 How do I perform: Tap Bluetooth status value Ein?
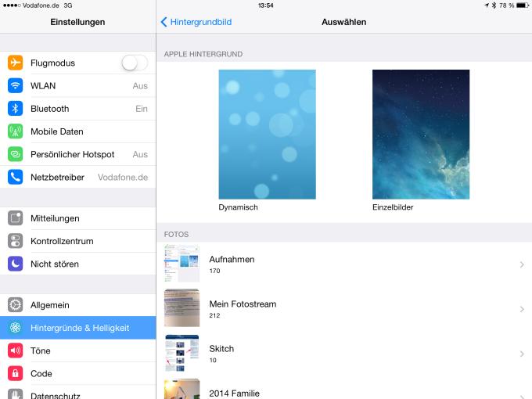[142, 109]
